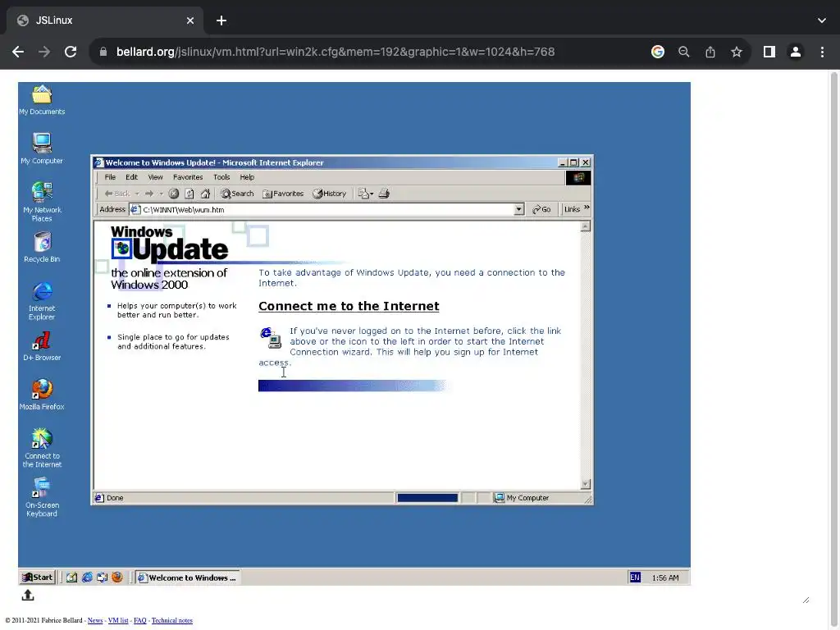This screenshot has width=840, height=630.
Task: Click Internet Connection wizard icon on page
Action: tap(271, 337)
